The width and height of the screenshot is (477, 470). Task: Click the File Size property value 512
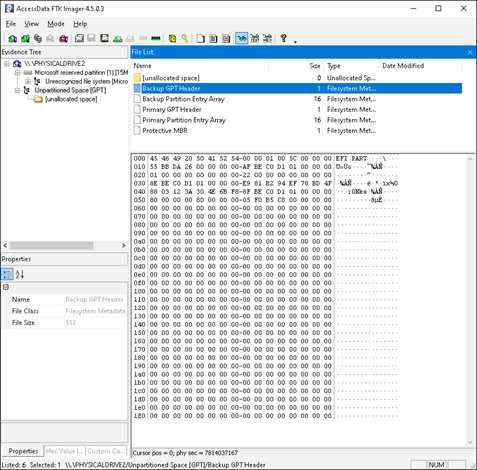(71, 323)
